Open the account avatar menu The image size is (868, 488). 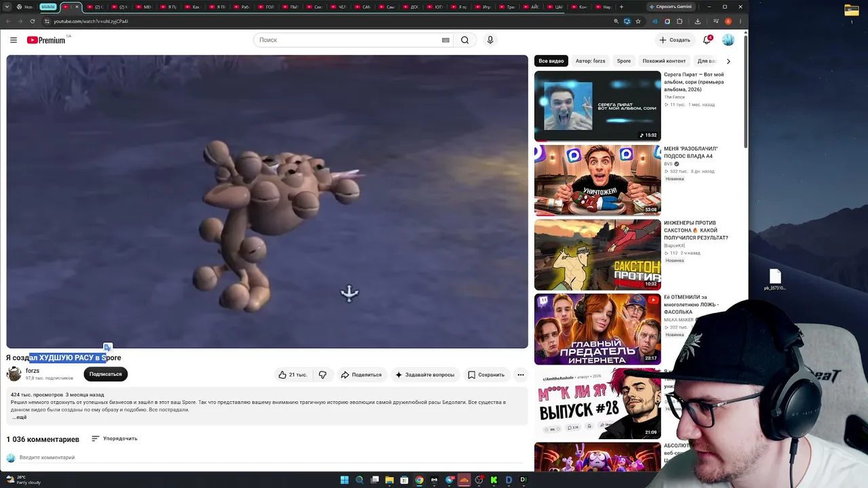point(728,40)
